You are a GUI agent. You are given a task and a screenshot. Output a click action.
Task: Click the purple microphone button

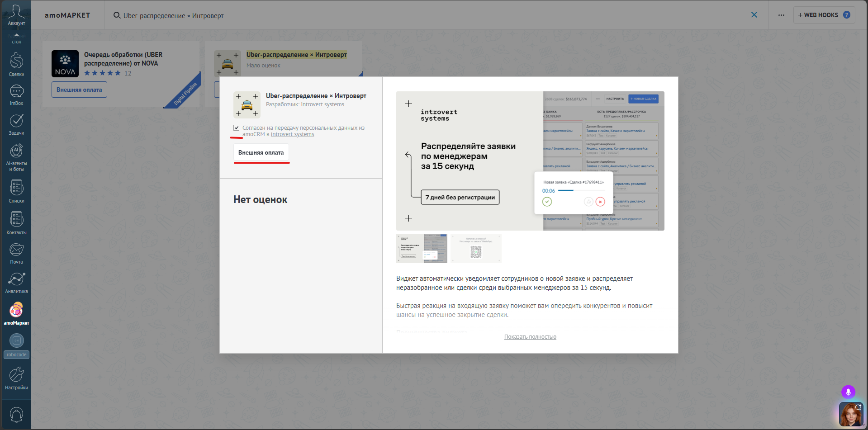click(848, 392)
